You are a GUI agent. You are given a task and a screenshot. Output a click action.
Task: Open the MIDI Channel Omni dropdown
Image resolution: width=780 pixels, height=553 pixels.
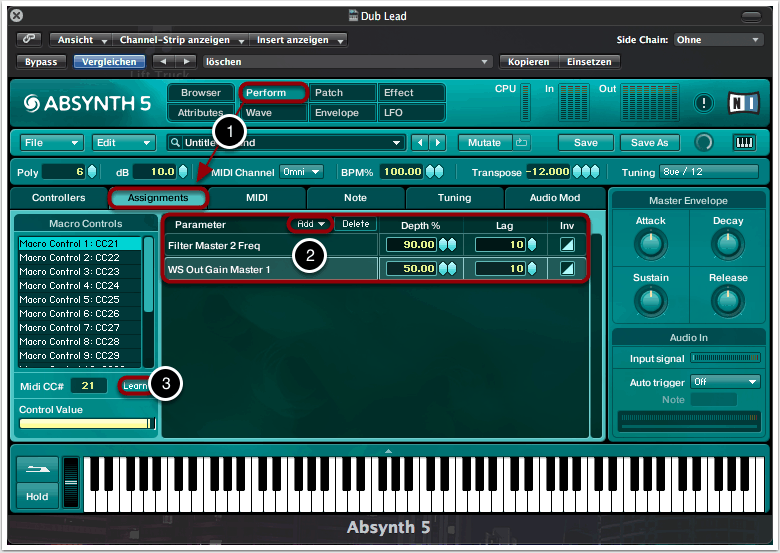point(301,172)
